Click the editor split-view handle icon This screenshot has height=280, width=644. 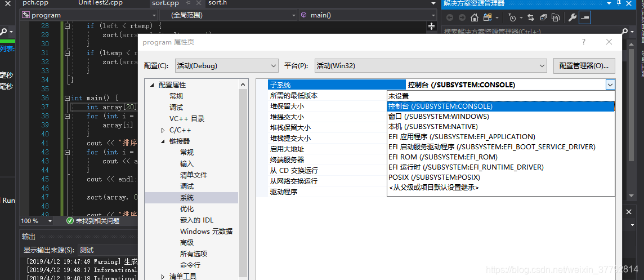coord(431,26)
